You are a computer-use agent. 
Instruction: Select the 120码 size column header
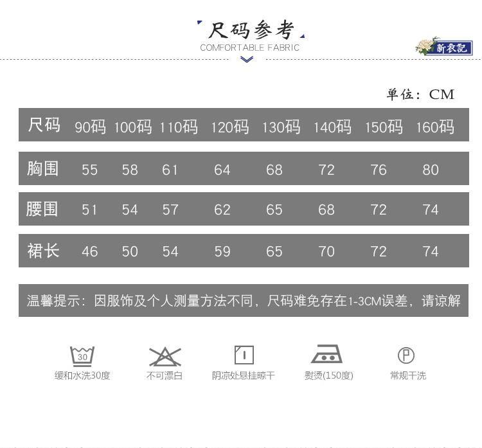pyautogui.click(x=229, y=127)
